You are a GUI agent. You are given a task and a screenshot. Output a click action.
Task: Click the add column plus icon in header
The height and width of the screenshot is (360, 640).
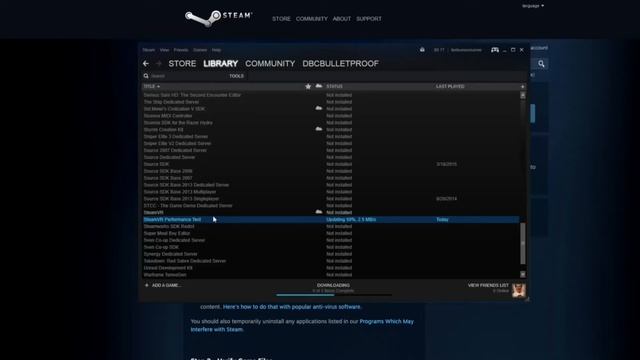click(x=522, y=87)
